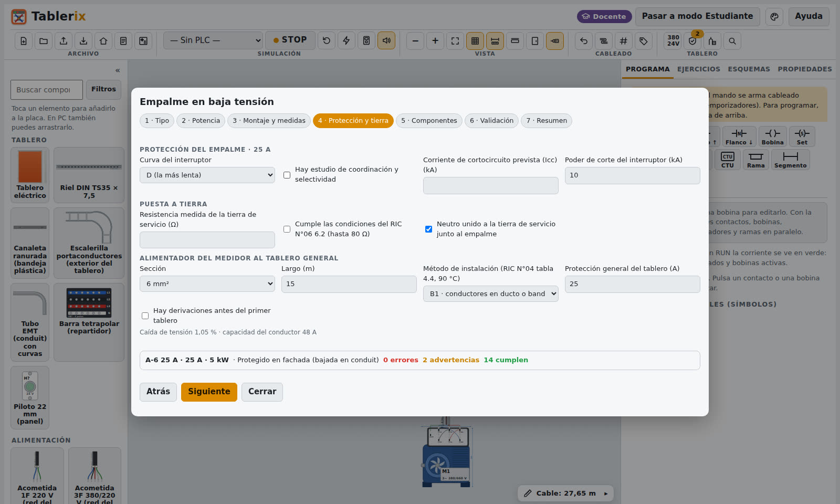Image resolution: width=840 pixels, height=504 pixels.
Task: Click the tag label icon in Cableado
Action: coord(644,41)
